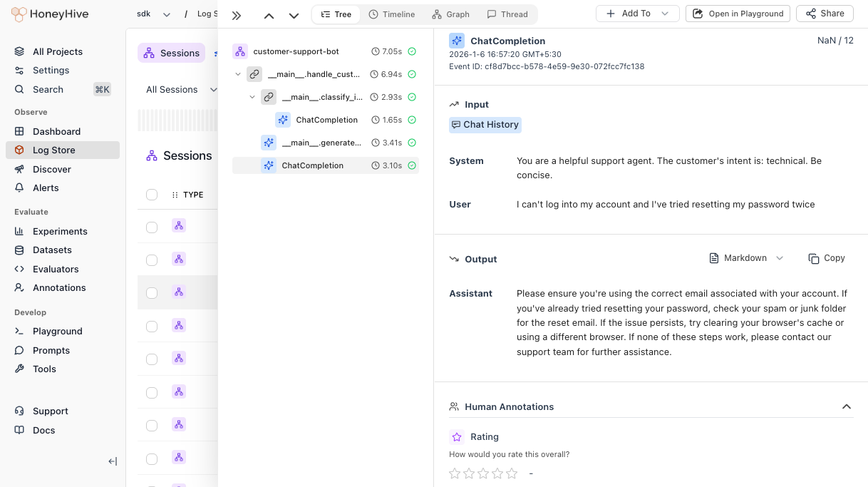Click the Prompts chat bubble icon

point(19,350)
